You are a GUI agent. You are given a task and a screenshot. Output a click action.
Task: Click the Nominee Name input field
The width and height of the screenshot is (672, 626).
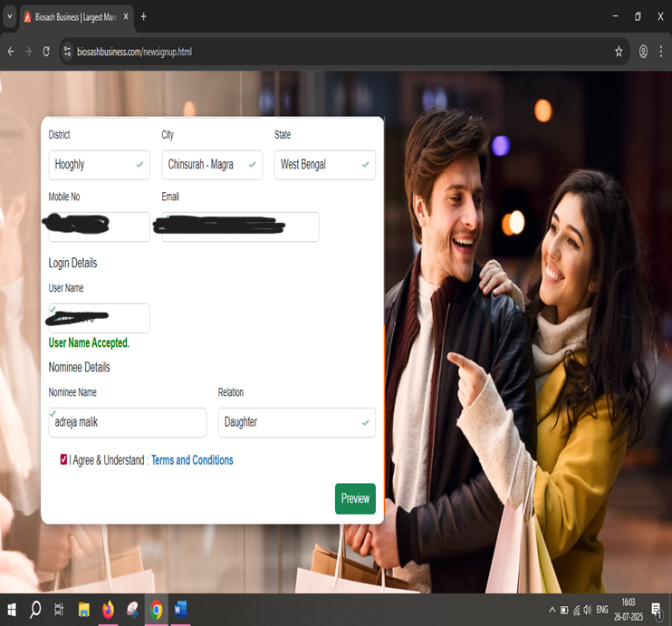coord(128,422)
